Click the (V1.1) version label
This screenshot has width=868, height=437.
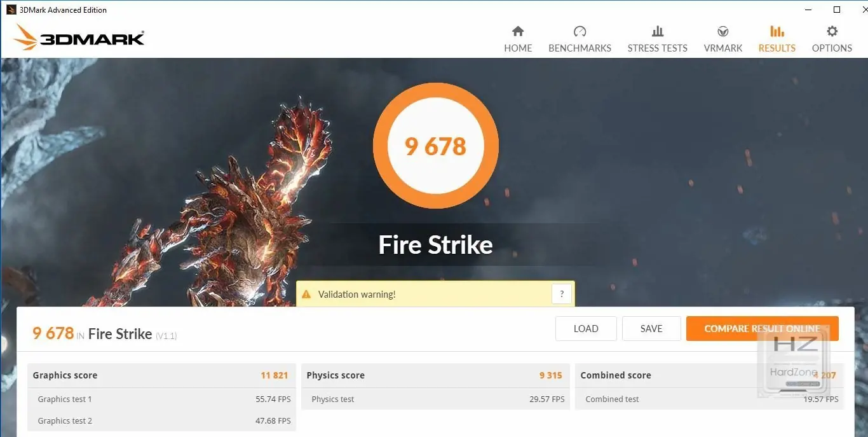click(166, 336)
